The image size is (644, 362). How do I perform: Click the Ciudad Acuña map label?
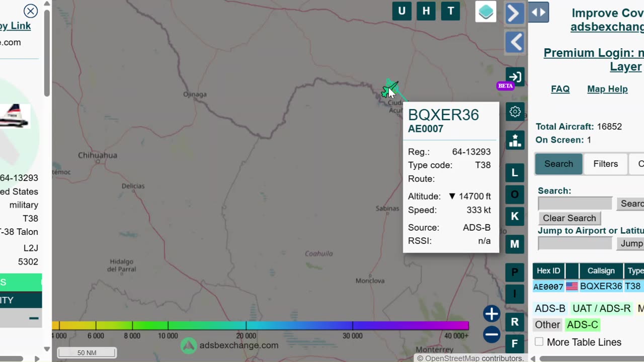click(395, 106)
